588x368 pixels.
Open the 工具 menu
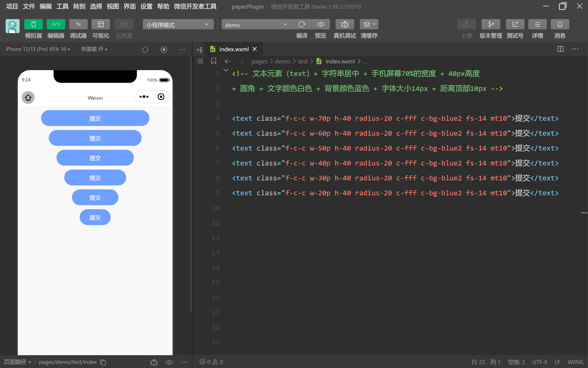pyautogui.click(x=62, y=6)
